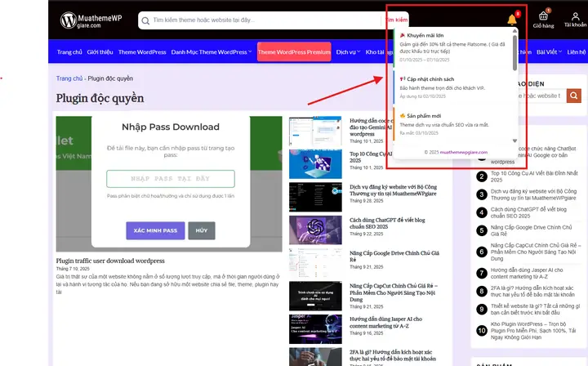Click the orange sidebar search button

click(574, 96)
